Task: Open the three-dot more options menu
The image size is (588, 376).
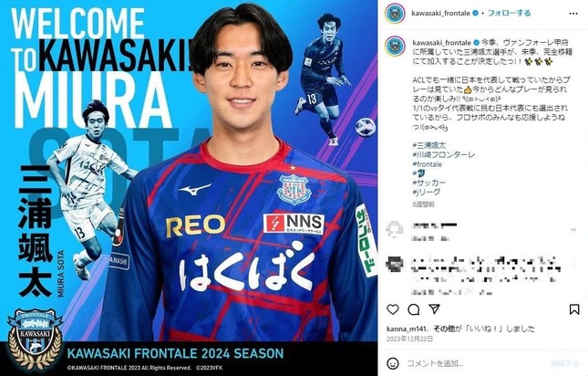Action: [573, 14]
